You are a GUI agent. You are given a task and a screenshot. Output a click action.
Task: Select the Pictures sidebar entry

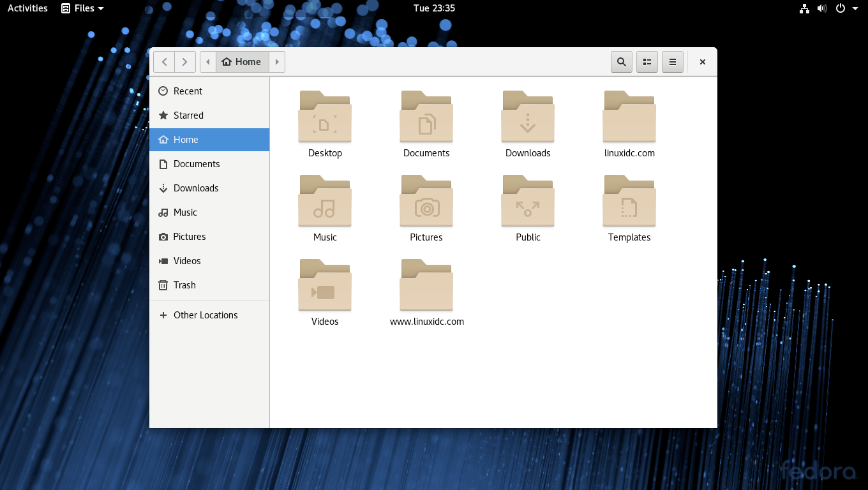coord(189,236)
